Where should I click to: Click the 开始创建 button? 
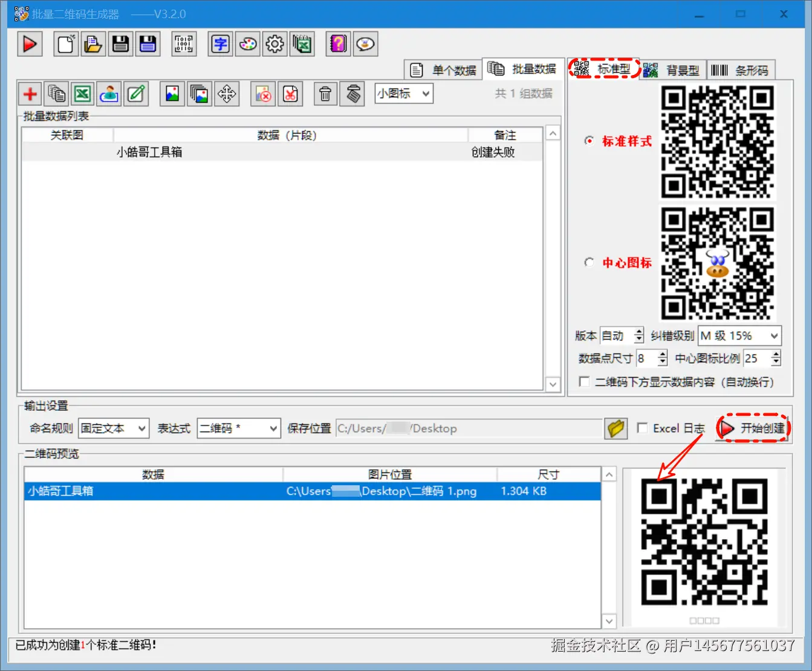[x=753, y=428]
